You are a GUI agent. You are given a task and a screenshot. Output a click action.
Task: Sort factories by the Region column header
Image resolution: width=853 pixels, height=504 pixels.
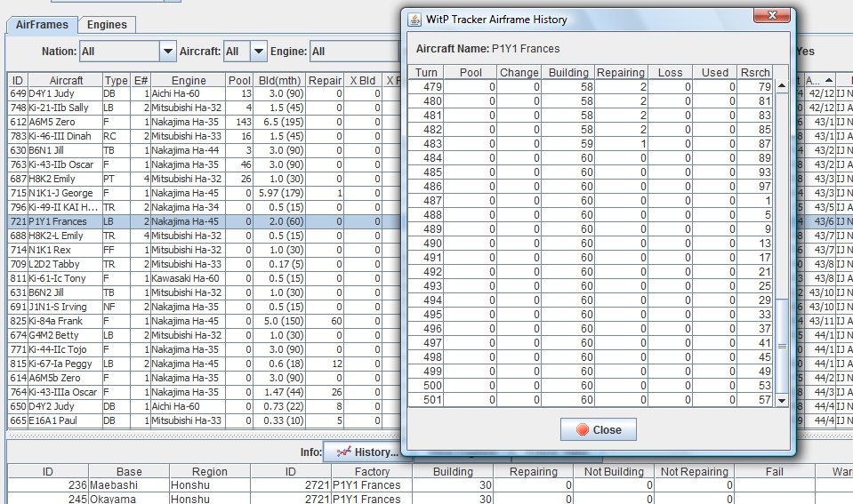pos(209,471)
